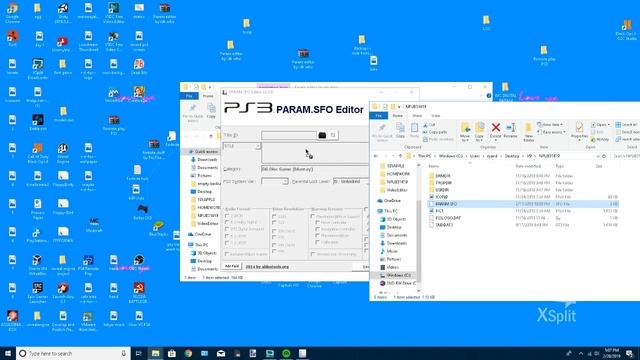
Task: Click the Paste icon in Clipboard group
Action: (x=414, y=131)
